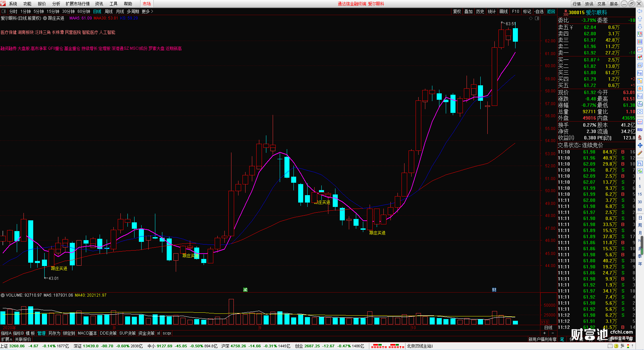
Task: Open the 报价 menu
Action: 42,4
